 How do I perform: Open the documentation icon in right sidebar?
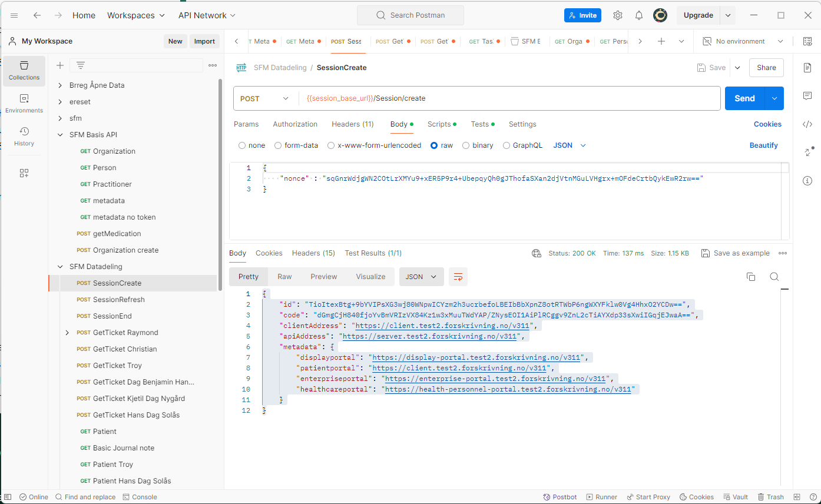pos(807,68)
